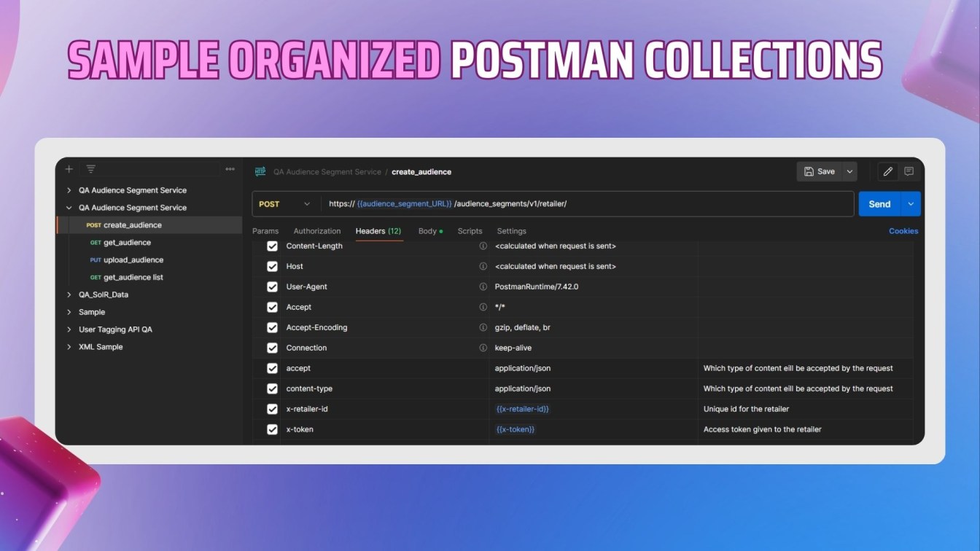
Task: Open the Send button dropdown arrow
Action: coord(911,204)
